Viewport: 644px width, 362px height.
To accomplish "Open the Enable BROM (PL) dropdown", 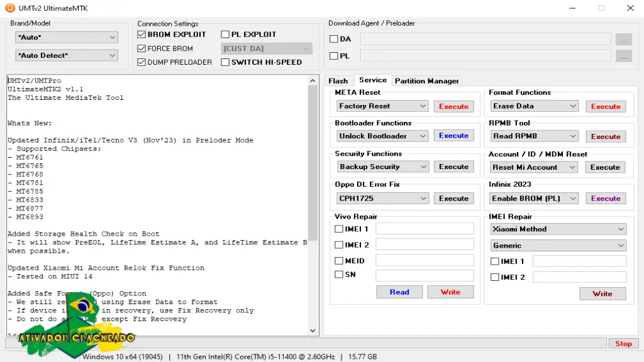I will (534, 198).
